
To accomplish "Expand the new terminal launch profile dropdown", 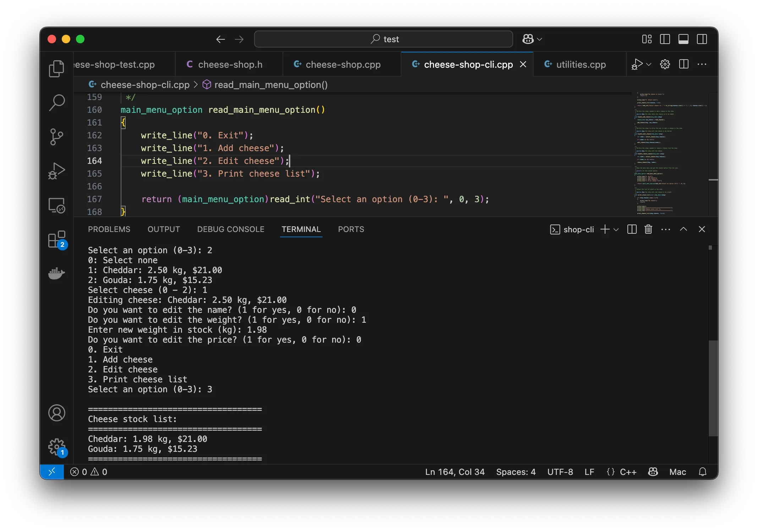I will point(616,229).
